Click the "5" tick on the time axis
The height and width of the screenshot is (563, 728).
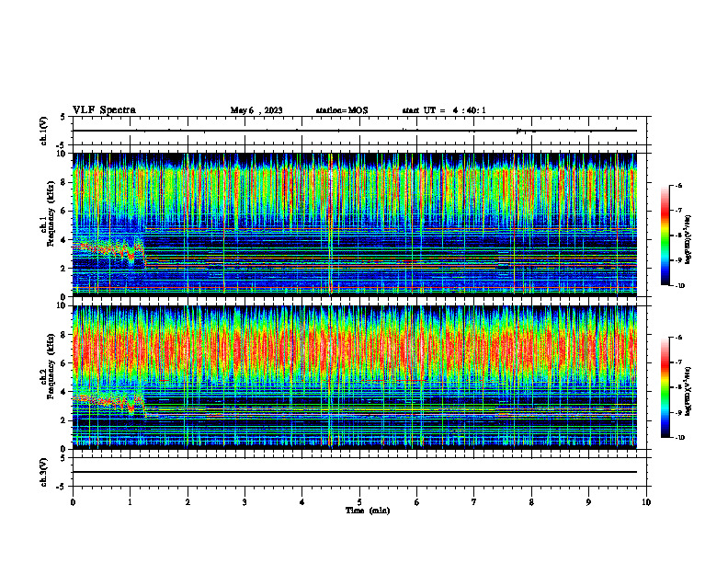click(x=359, y=502)
